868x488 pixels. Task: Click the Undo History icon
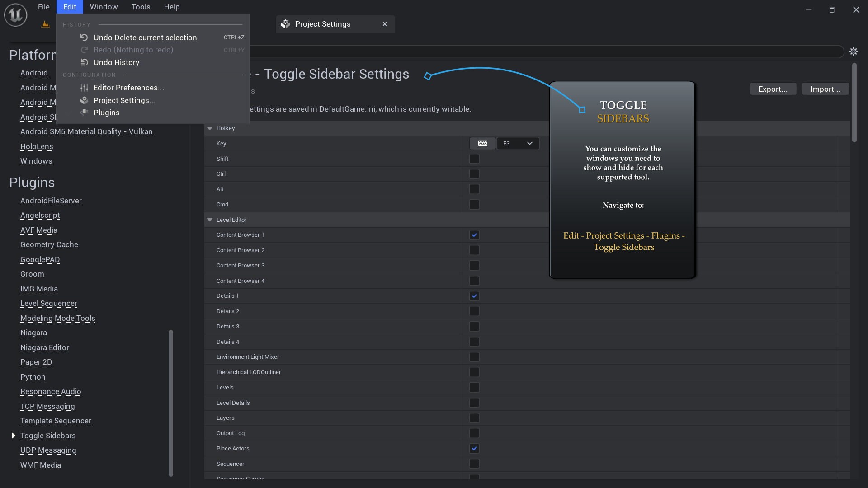[84, 62]
